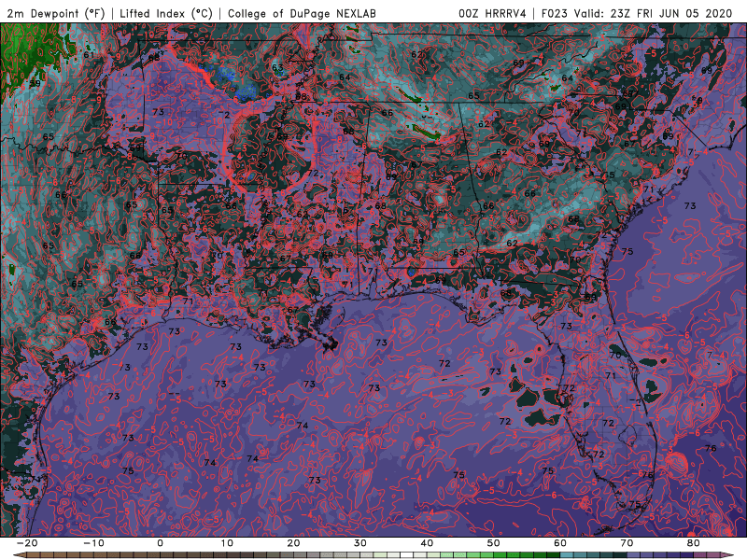Click the -20 label on the color scale
Screen dimensions: 747x560
27,543
